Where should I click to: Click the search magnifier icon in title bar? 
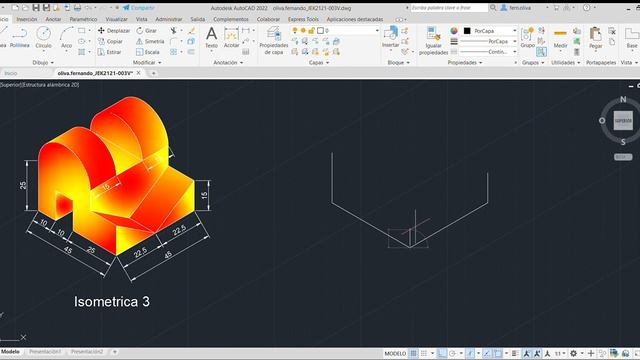[x=493, y=8]
